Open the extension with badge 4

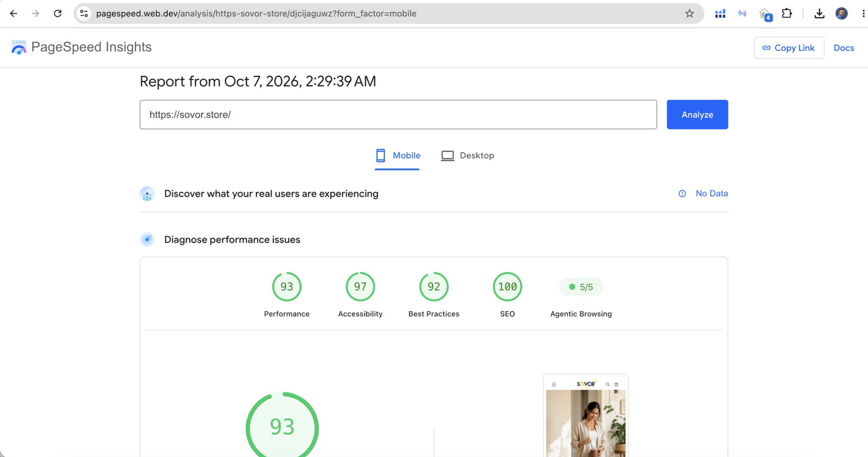click(x=765, y=14)
